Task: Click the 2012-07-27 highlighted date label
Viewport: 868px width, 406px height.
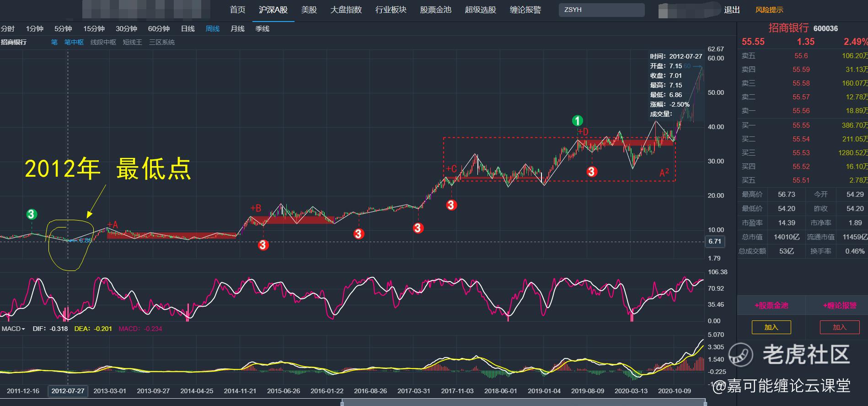Action: tap(68, 391)
